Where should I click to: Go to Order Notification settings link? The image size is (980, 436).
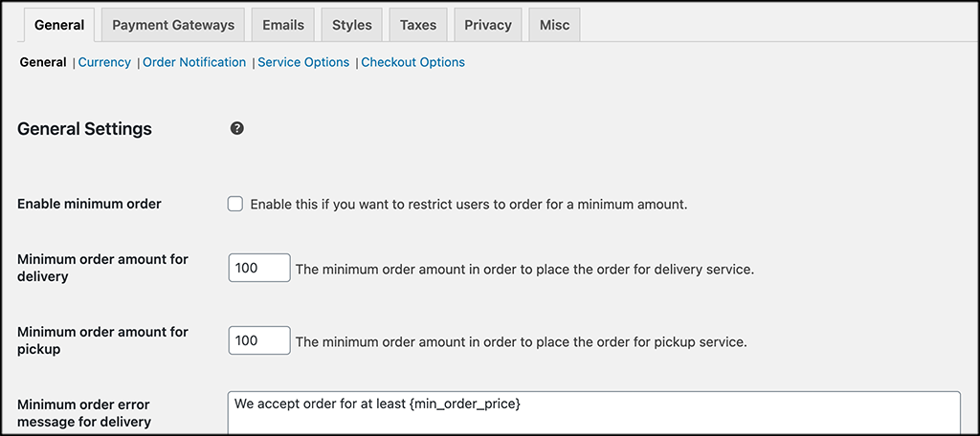click(194, 62)
